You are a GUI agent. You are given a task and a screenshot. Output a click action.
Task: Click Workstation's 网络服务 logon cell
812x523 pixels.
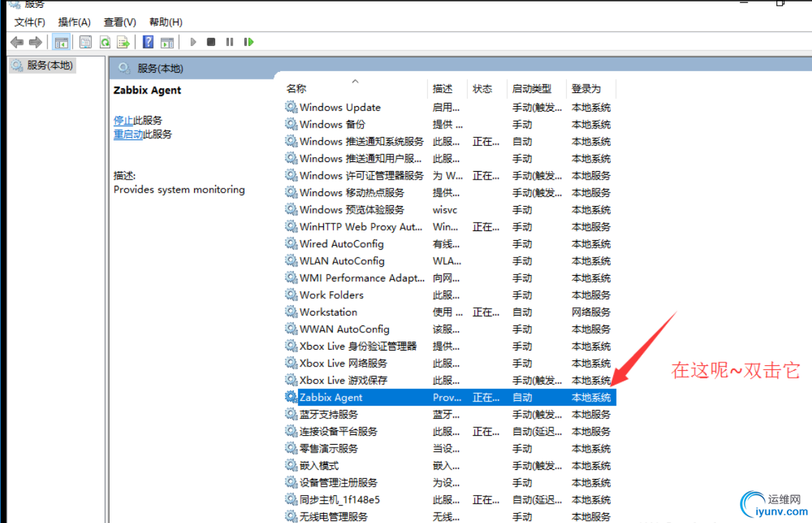click(591, 312)
